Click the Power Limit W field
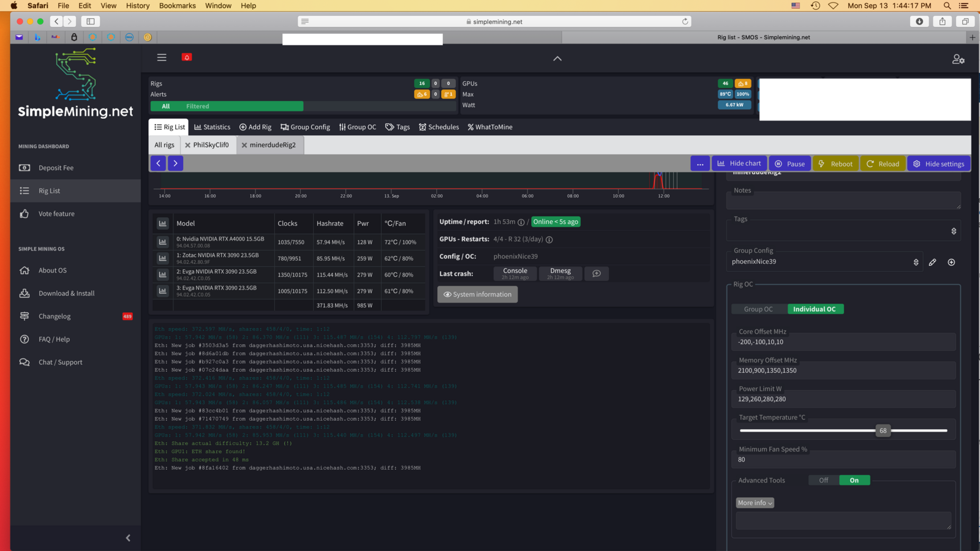The height and width of the screenshot is (551, 980). point(844,399)
